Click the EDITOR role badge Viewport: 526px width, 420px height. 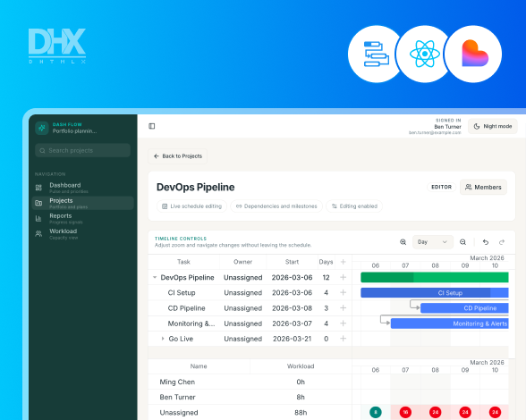click(x=442, y=187)
